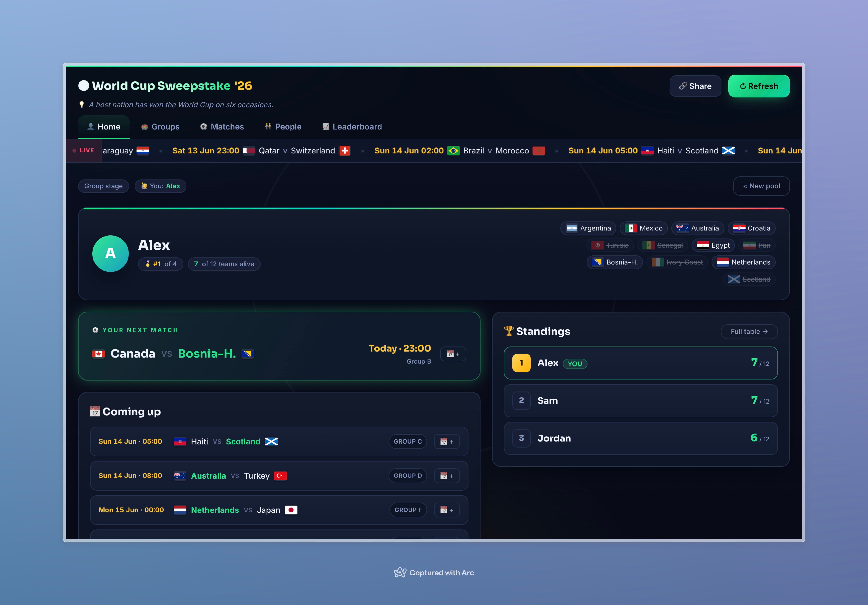Refresh the sweepstake data

759,86
